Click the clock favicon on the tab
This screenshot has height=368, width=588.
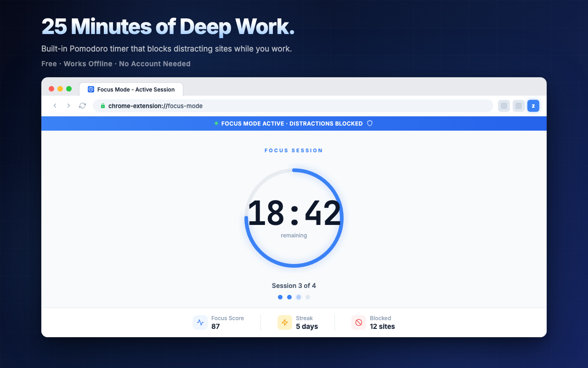click(91, 89)
